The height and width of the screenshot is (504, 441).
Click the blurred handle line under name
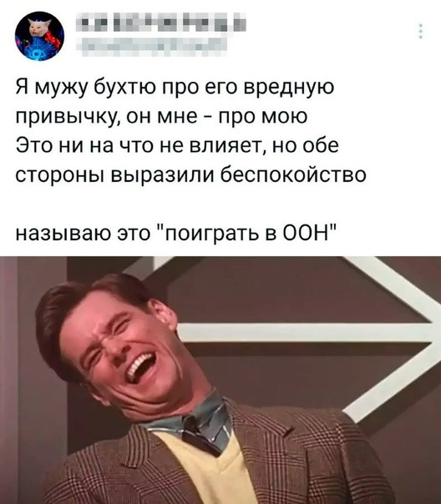pos(151,46)
